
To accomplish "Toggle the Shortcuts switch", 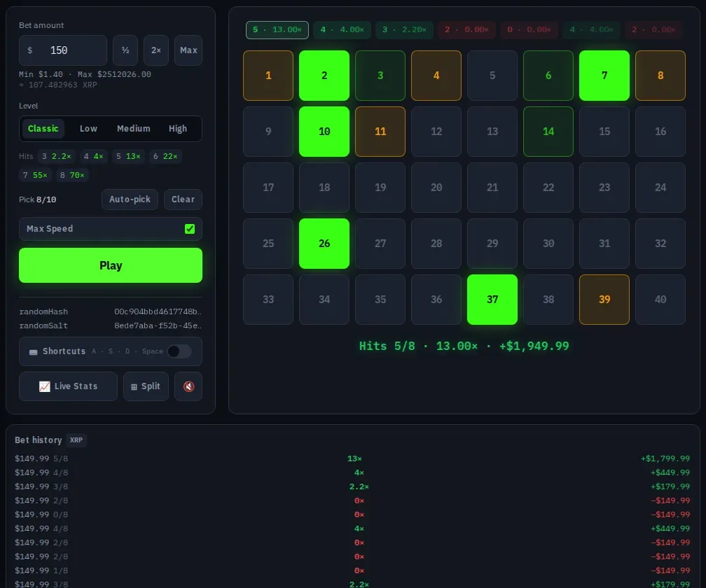I will 179,351.
